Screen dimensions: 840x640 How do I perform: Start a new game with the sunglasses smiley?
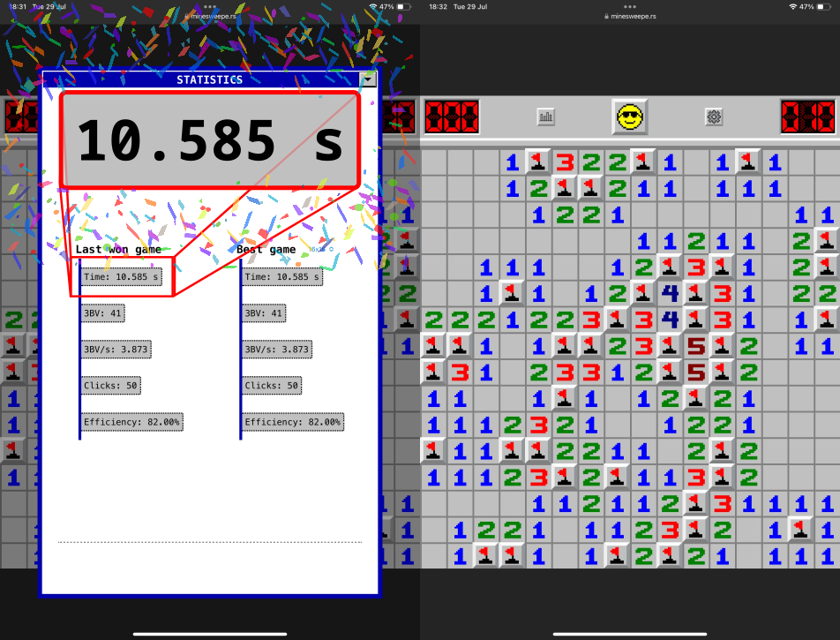(630, 116)
